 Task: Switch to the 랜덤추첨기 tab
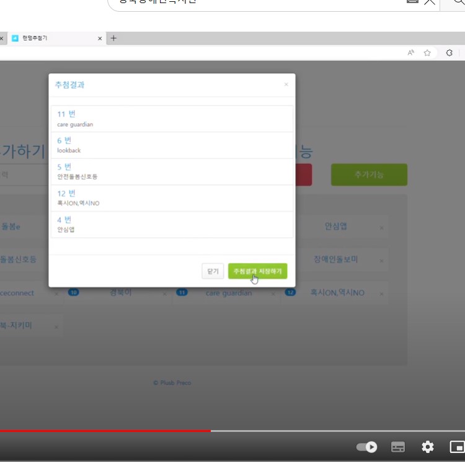(x=56, y=38)
